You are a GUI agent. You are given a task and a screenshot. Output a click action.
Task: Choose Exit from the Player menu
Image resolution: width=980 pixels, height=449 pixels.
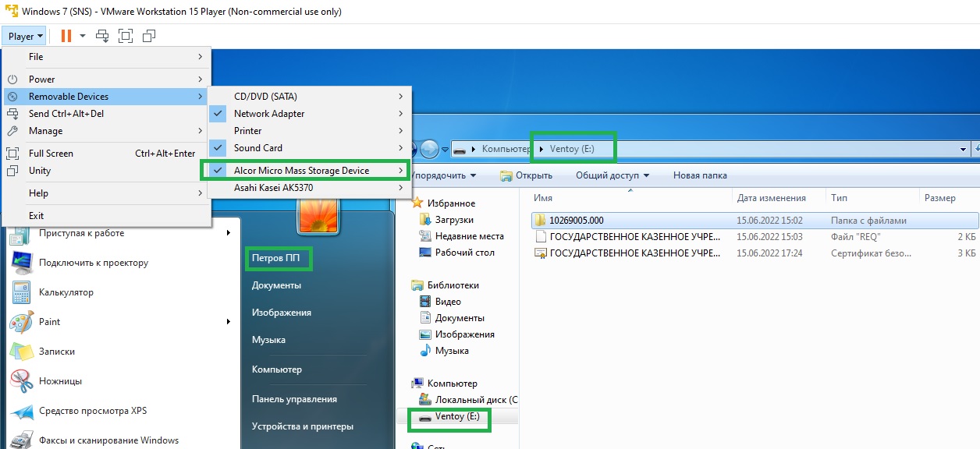click(x=37, y=216)
